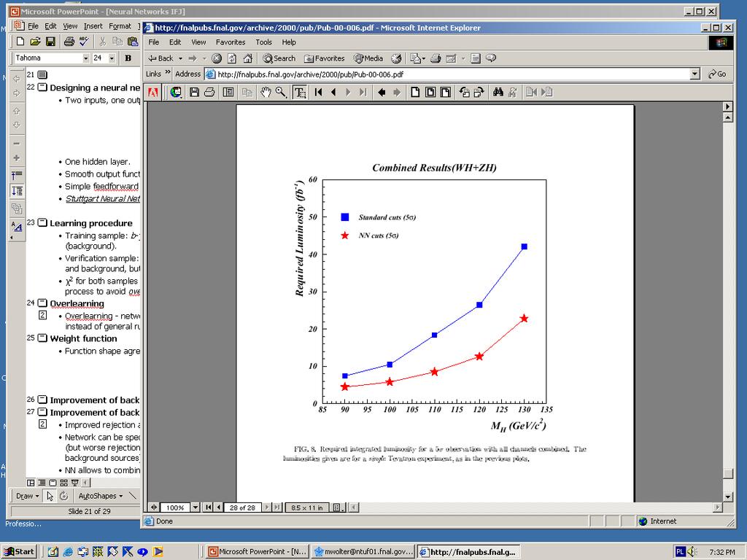Select the Acrobat Hand tool
This screenshot has width=747, height=560.
pyautogui.click(x=266, y=93)
